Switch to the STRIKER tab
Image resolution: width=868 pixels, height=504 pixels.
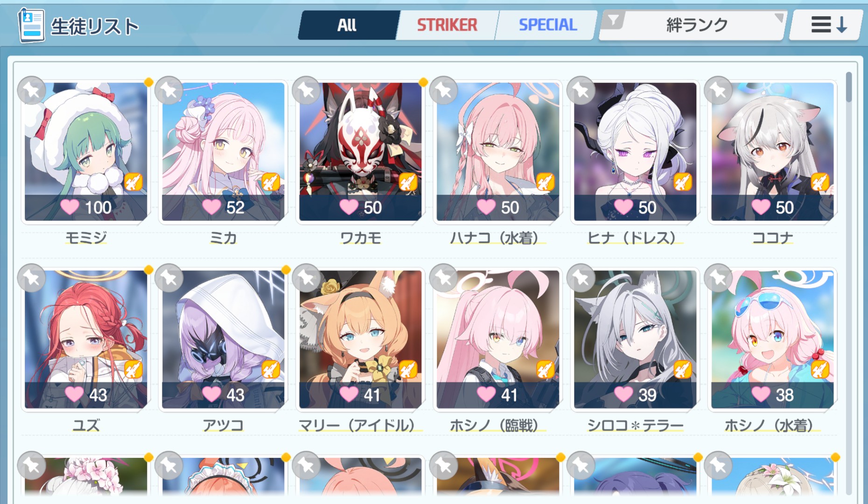[447, 25]
